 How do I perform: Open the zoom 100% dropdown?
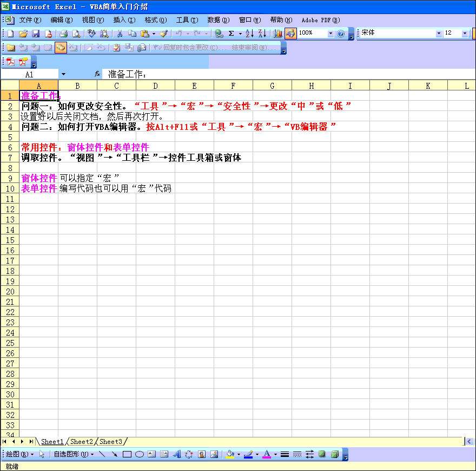tap(330, 34)
